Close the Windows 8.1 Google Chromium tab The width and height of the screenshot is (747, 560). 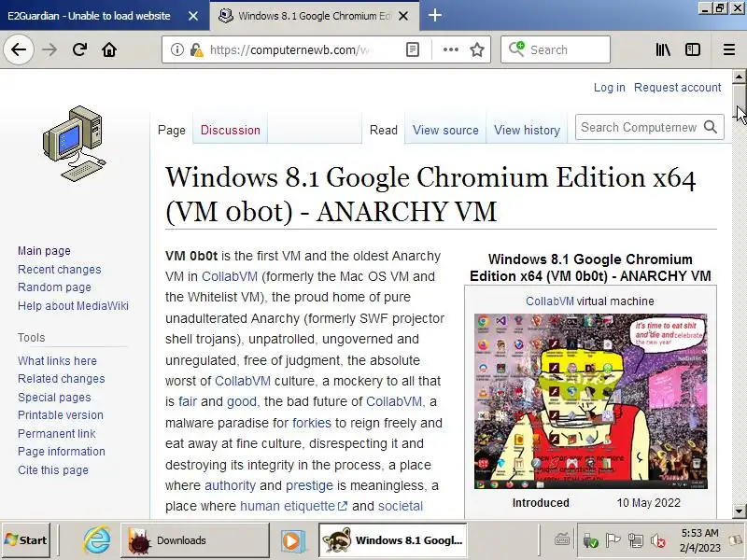[x=403, y=16]
